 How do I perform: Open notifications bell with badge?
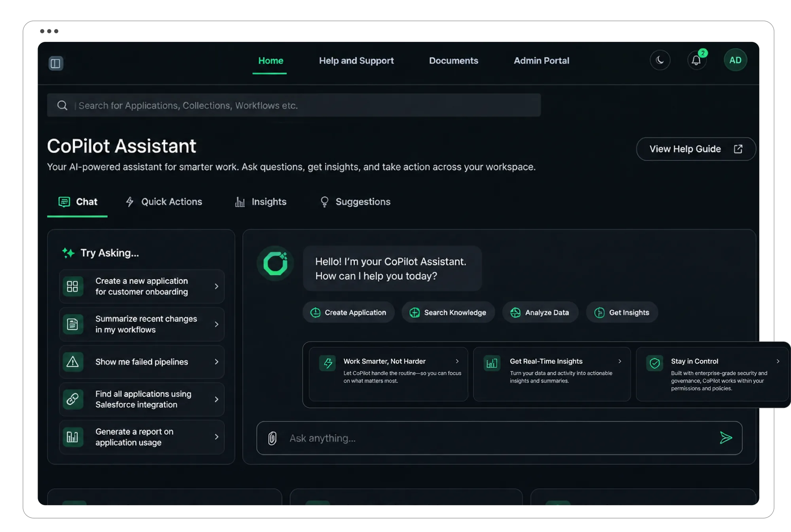[x=696, y=60]
